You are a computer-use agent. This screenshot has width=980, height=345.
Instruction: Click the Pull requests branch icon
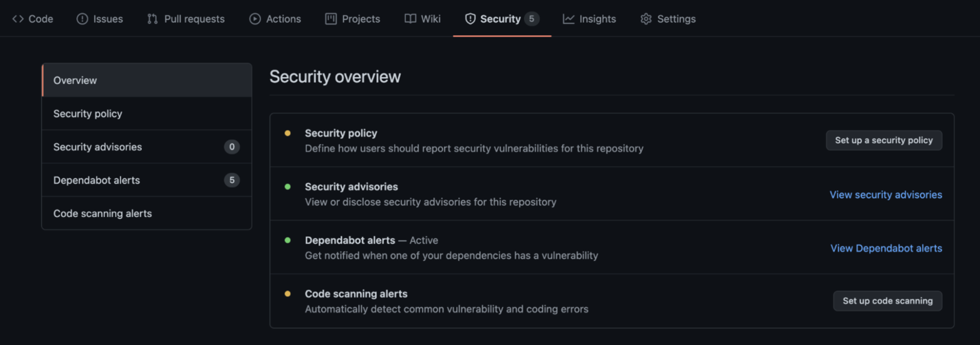coord(153,19)
